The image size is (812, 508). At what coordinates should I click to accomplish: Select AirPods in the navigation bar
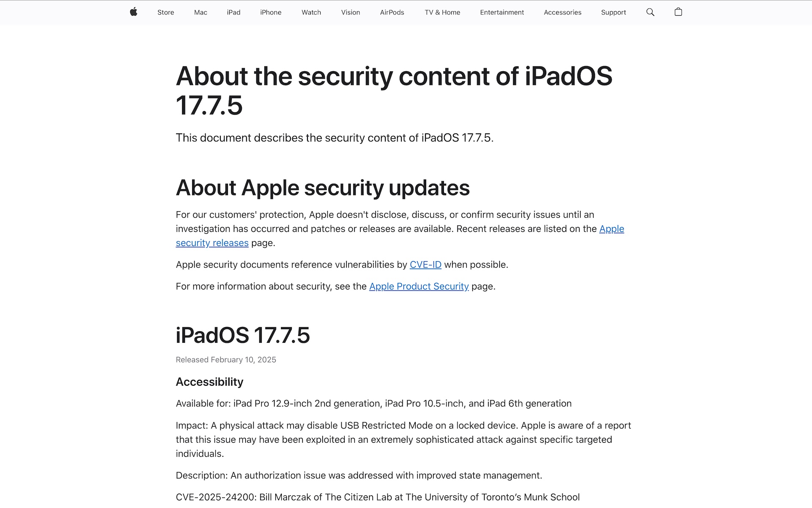392,13
